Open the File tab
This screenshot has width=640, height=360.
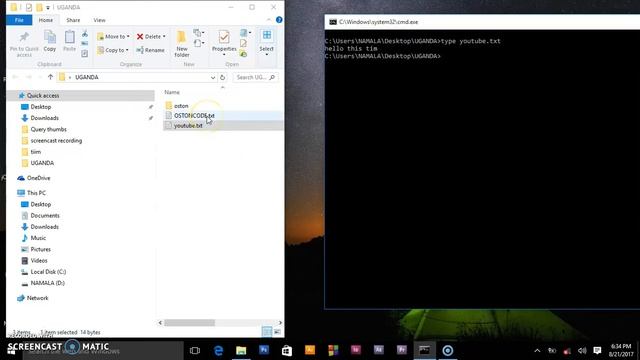19,20
